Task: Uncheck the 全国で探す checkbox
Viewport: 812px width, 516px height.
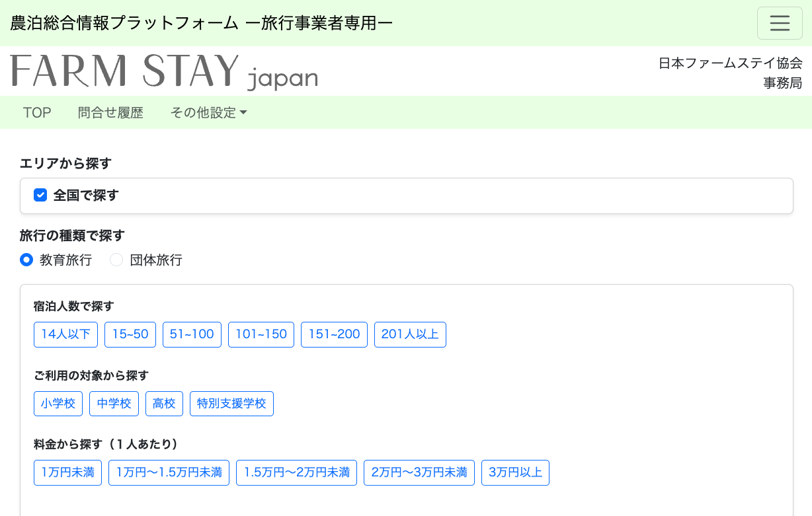Action: click(40, 195)
